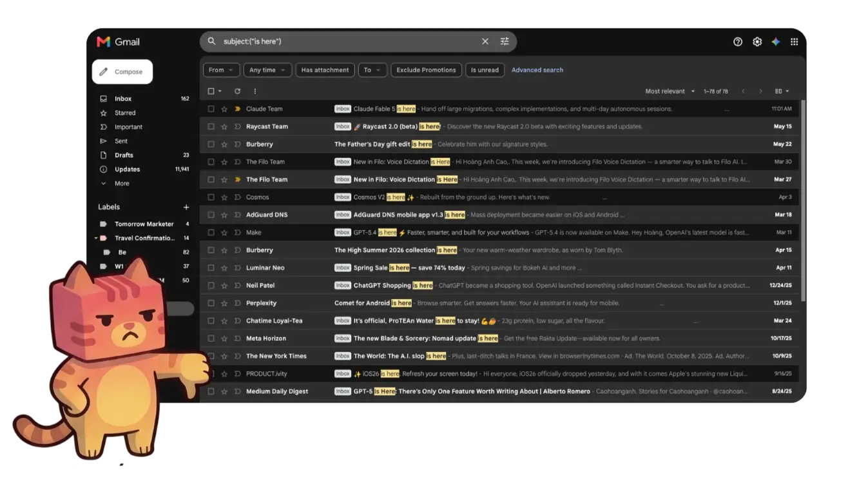The width and height of the screenshot is (868, 488).
Task: Clear the search query with the X
Action: tap(485, 41)
